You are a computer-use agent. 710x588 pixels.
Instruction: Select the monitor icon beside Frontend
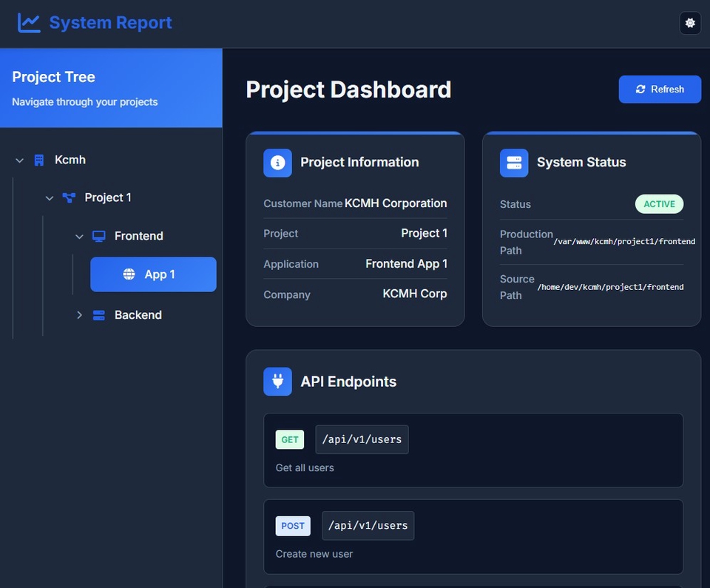[98, 235]
